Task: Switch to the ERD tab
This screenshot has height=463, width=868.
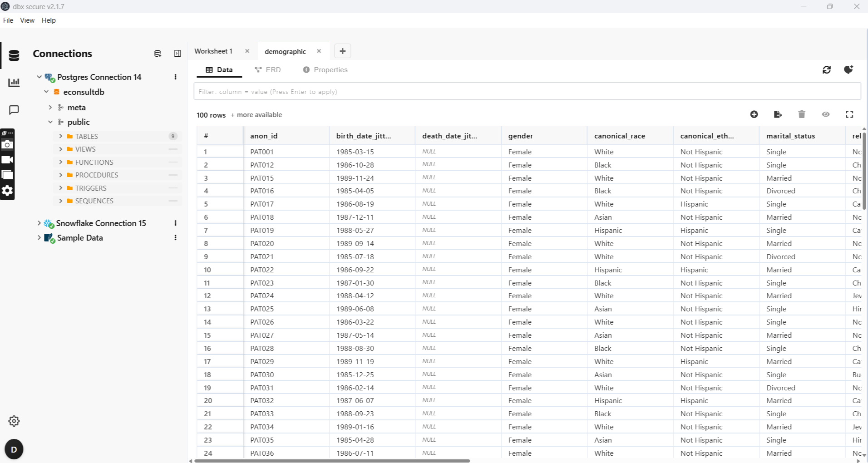Action: (x=267, y=69)
